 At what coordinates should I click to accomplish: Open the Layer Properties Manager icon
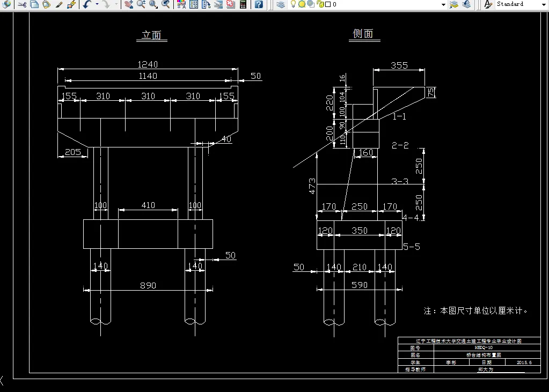(x=281, y=4)
